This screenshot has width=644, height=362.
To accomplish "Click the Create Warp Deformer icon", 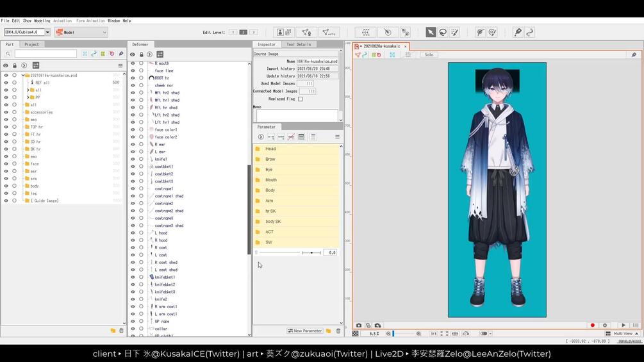I will tap(365, 32).
